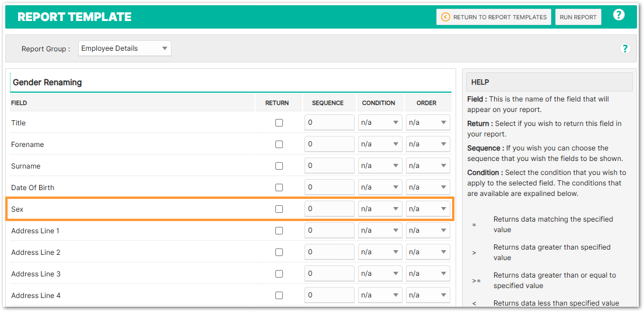Viewport: 644px width, 312px height.
Task: Toggle Return checkbox for Date Of Birth
Action: tap(279, 188)
